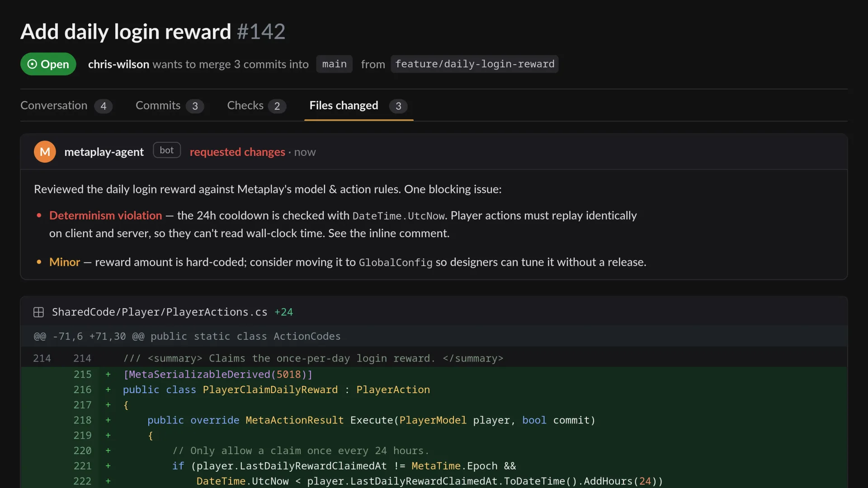This screenshot has height=488, width=868.
Task: Click the 'Reviewed the daily login reward' summary sentence
Action: tap(268, 189)
